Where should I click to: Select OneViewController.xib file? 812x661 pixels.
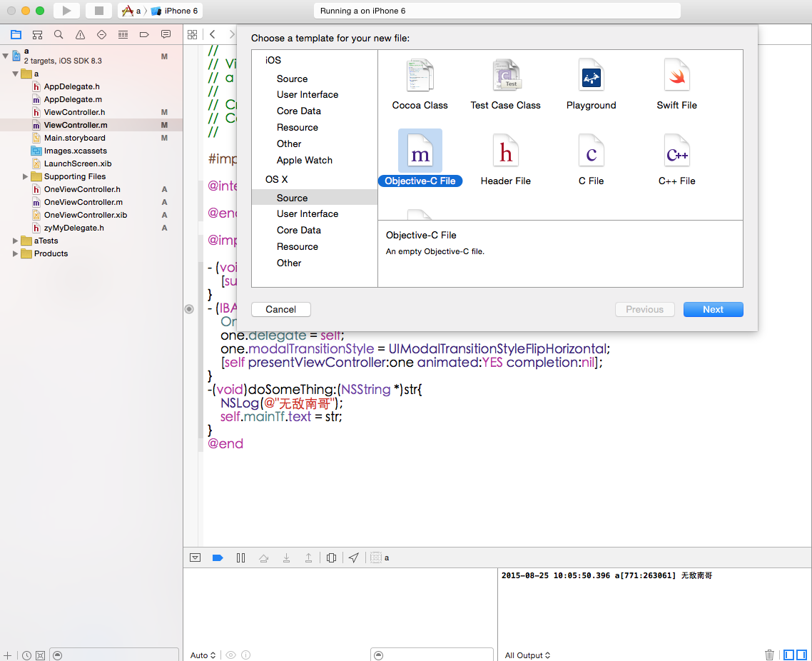pos(86,215)
